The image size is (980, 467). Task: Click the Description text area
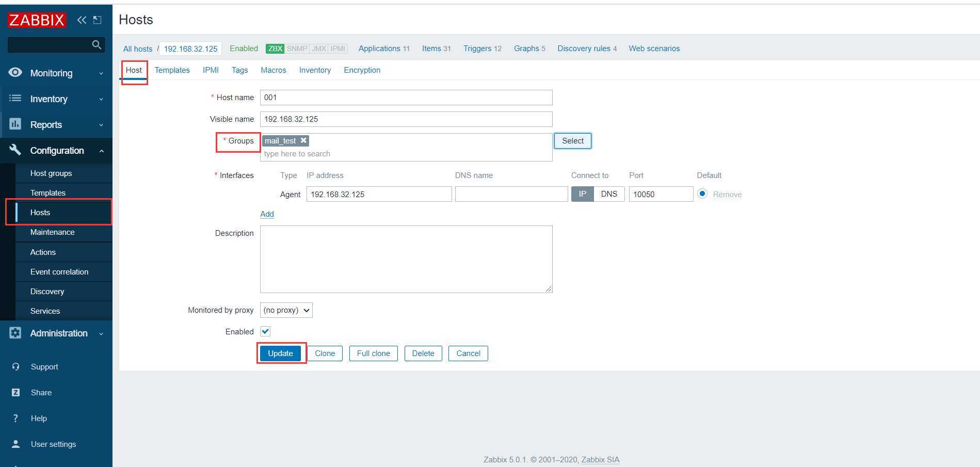point(406,259)
